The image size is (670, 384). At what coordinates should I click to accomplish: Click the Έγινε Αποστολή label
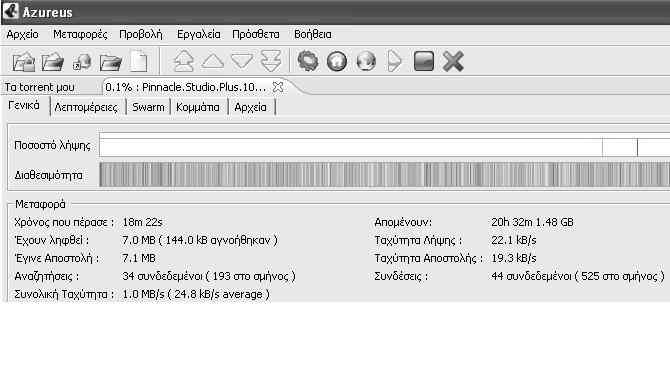(56, 258)
